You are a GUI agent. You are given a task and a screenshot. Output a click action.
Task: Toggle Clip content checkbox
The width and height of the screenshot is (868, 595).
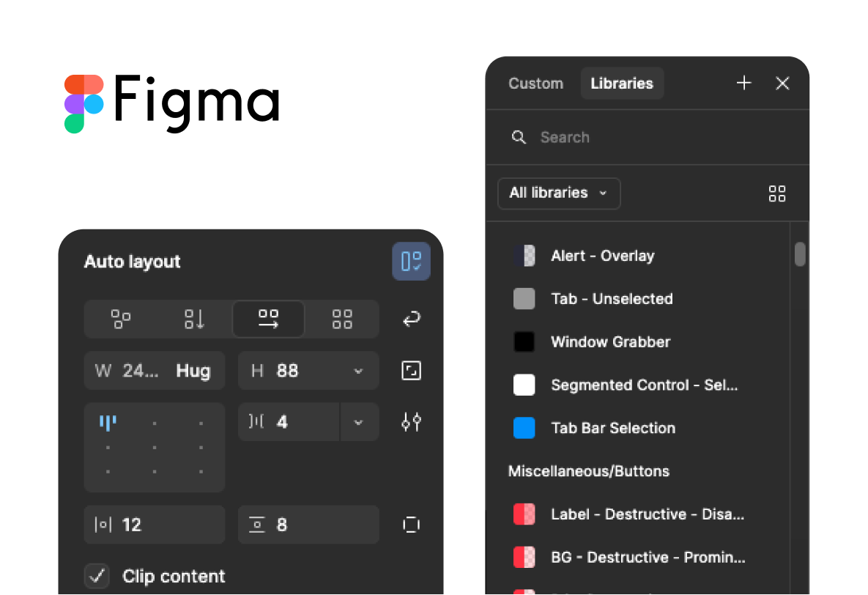pyautogui.click(x=97, y=576)
